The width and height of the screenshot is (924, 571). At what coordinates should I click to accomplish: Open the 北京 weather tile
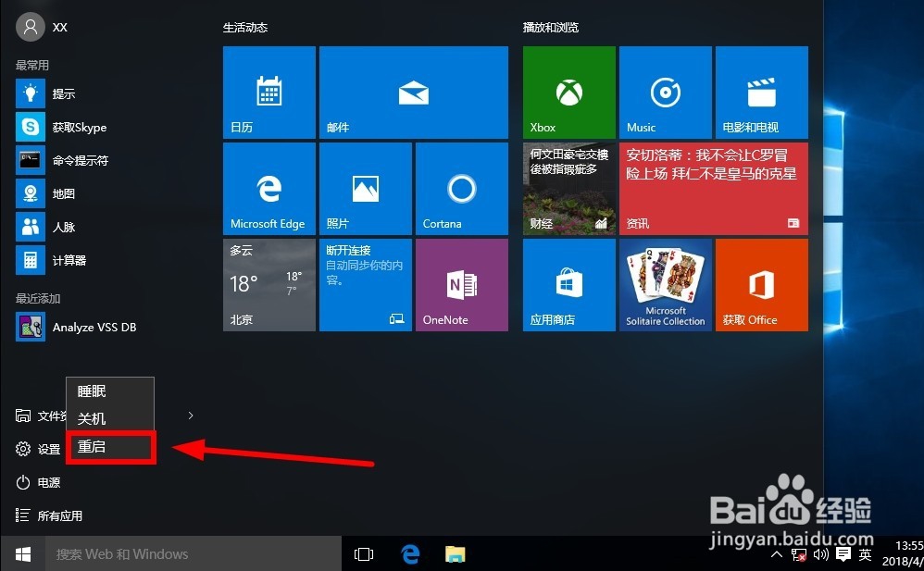pyautogui.click(x=269, y=285)
